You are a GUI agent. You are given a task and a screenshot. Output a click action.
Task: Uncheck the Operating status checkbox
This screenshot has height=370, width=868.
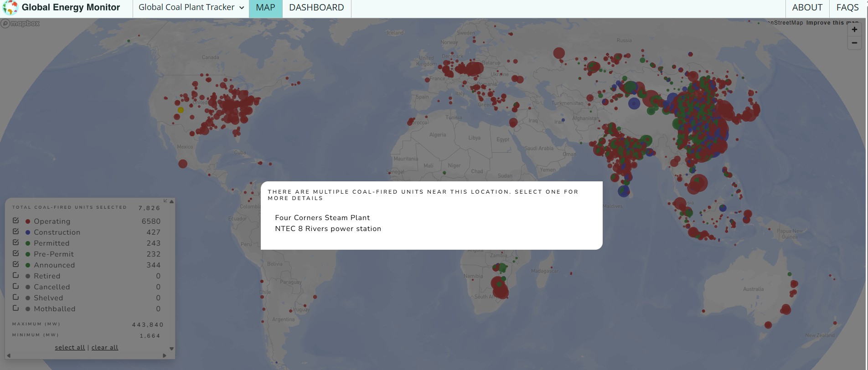[16, 221]
